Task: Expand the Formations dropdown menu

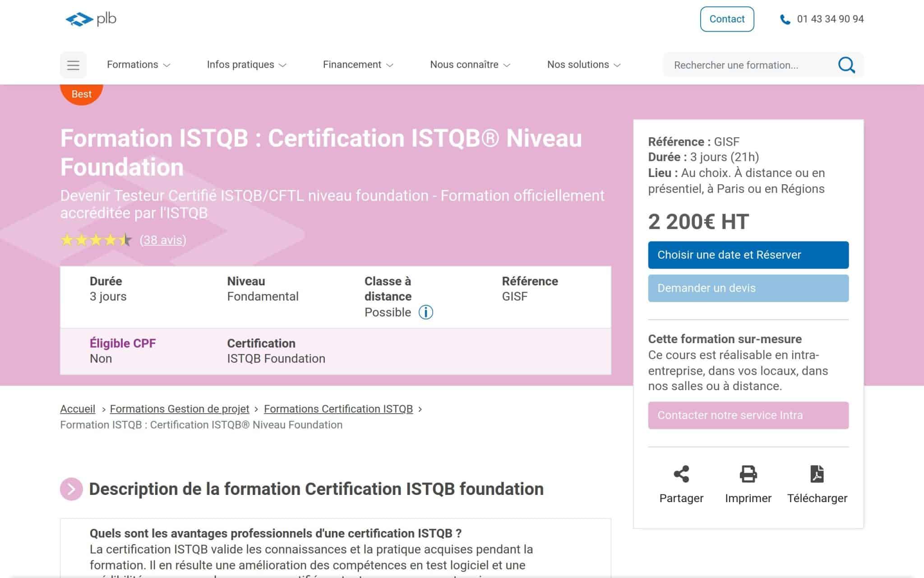Action: click(138, 65)
